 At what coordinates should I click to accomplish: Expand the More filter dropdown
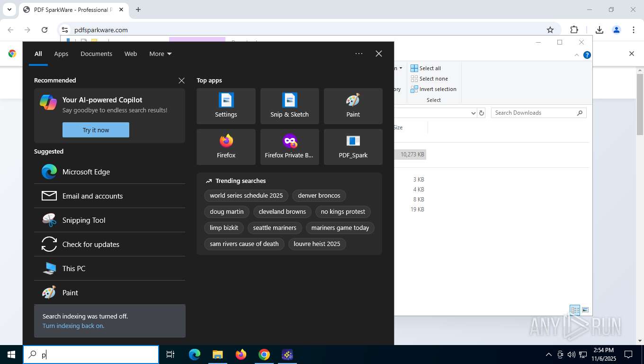[161, 54]
